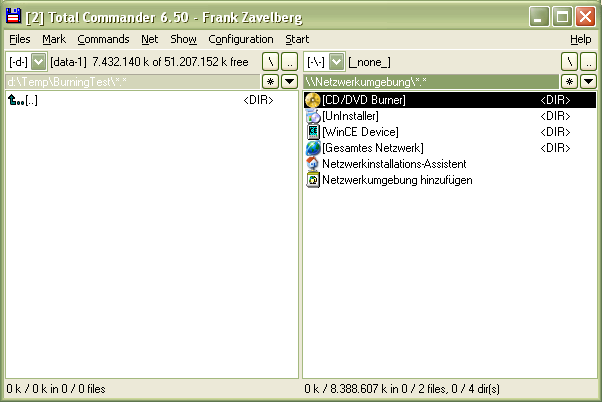Open left panel directory history arrow
The width and height of the screenshot is (602, 402).
tap(289, 81)
